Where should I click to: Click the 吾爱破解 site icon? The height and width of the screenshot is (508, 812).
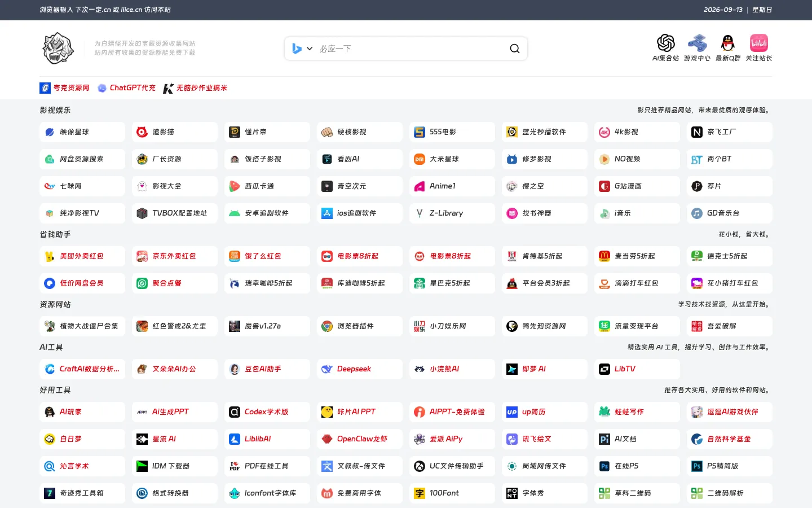[x=697, y=326]
